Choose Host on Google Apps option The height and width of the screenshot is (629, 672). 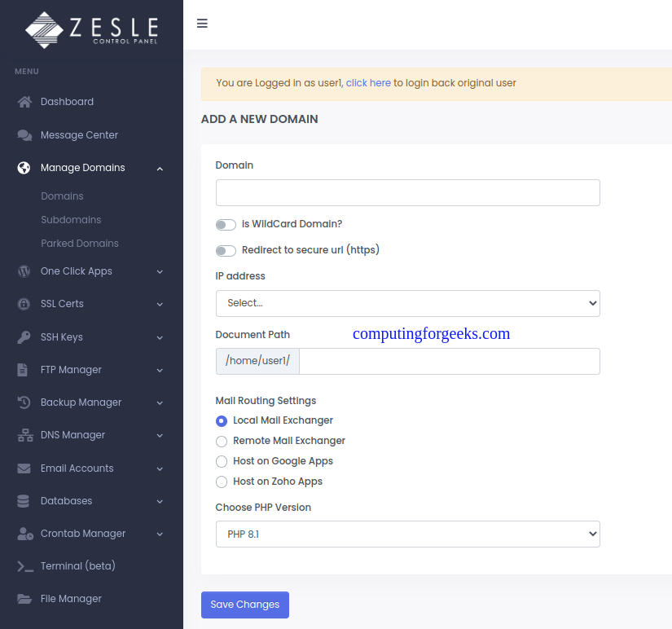[x=222, y=461]
